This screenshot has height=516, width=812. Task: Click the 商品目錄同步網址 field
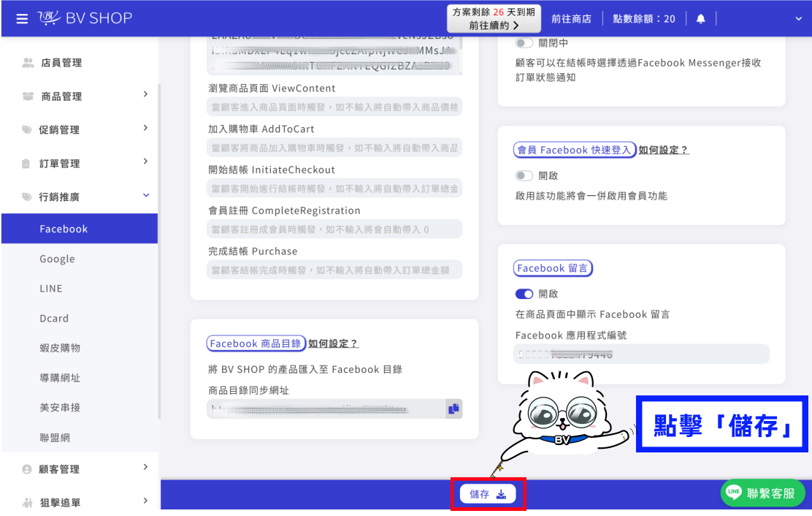pos(326,409)
